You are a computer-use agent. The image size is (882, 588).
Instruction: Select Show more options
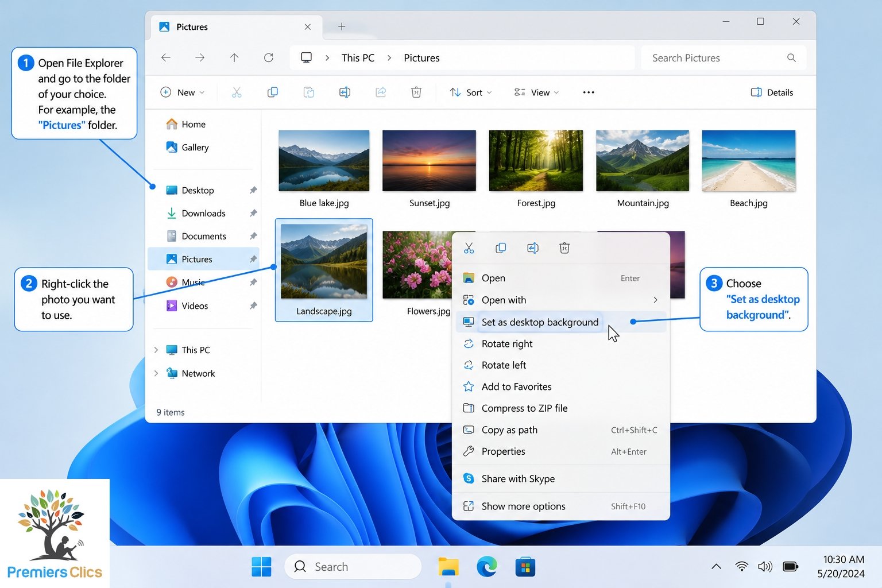tap(561, 506)
